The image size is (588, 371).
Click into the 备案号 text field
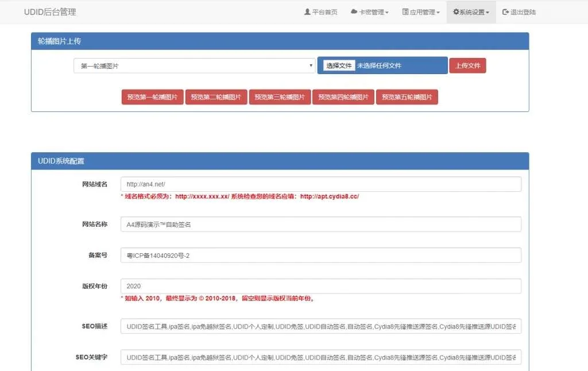(320, 255)
